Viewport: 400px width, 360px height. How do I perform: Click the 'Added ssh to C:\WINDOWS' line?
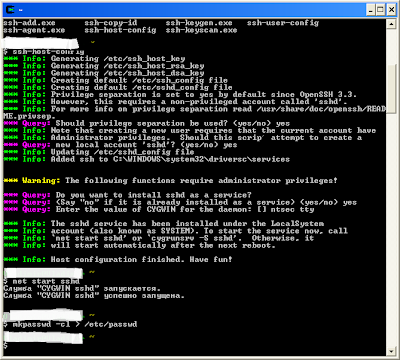tap(146, 159)
